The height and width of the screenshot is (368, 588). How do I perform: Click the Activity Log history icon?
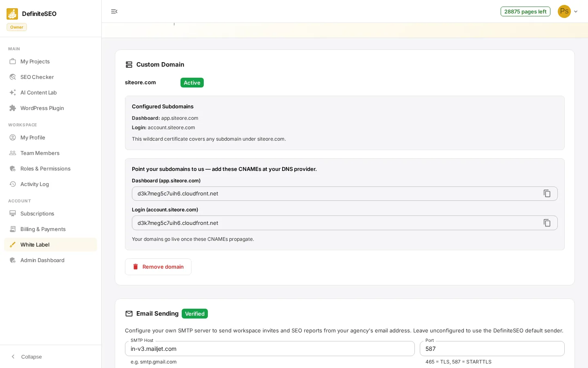[13, 184]
